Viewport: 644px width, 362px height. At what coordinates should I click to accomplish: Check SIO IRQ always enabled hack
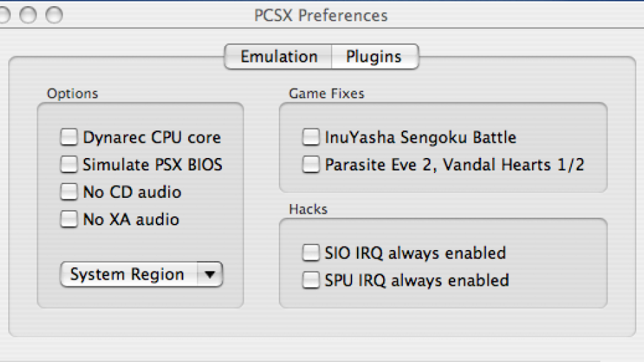[x=311, y=253]
